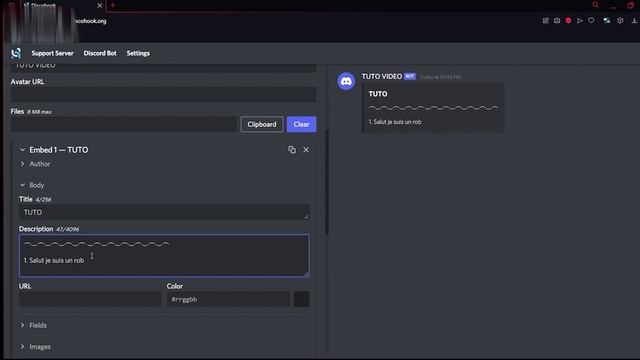The width and height of the screenshot is (640, 360).
Task: Click the TUTO embed title in preview
Action: pyautogui.click(x=378, y=94)
